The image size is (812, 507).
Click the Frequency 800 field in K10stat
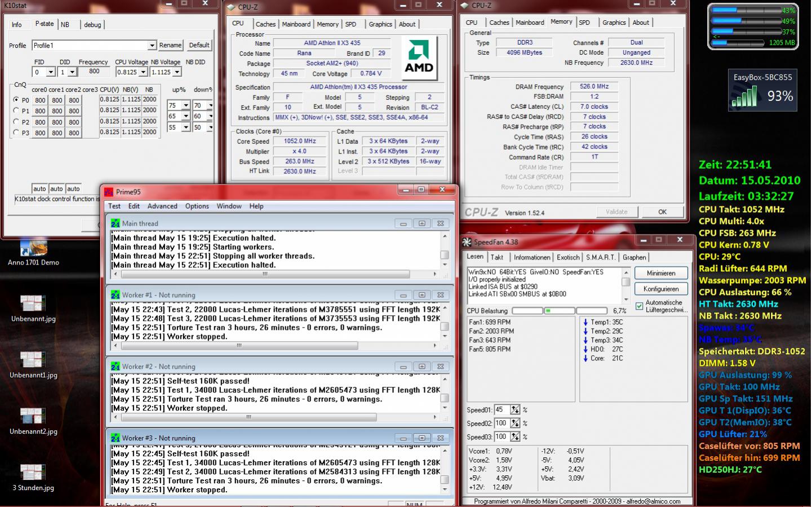point(94,72)
